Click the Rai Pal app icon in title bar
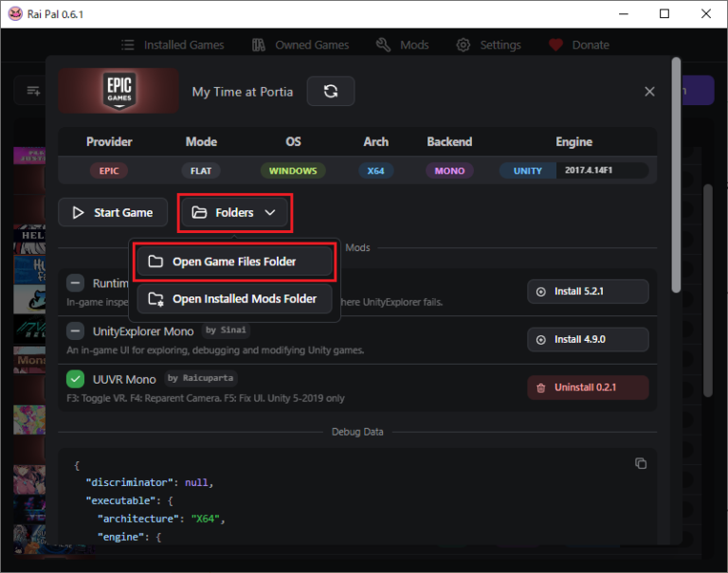This screenshot has width=728, height=573. (x=13, y=14)
